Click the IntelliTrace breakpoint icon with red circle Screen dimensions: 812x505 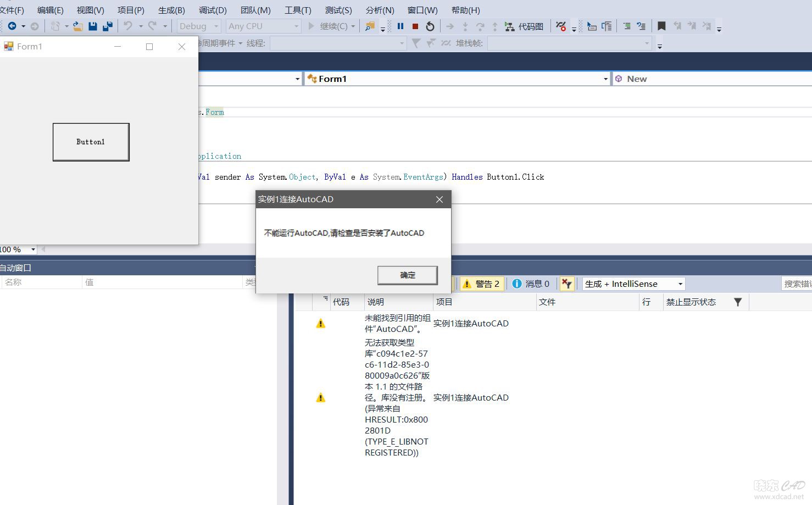coord(561,26)
